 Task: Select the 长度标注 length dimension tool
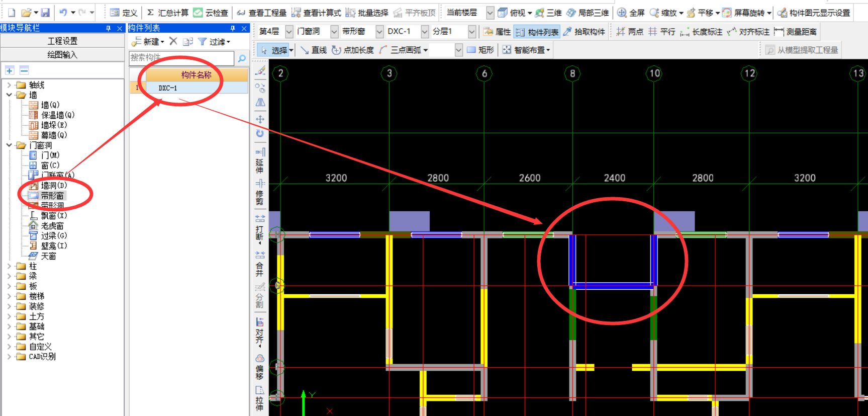coord(701,32)
